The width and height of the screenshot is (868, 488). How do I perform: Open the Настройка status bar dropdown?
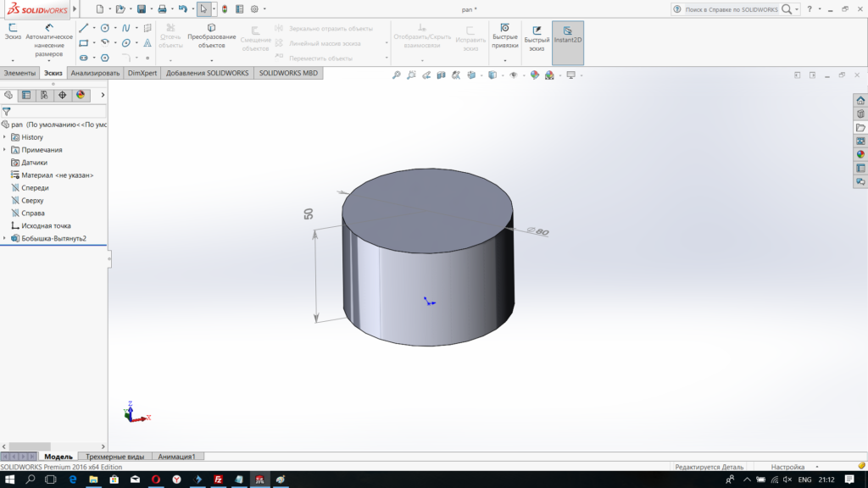click(817, 467)
